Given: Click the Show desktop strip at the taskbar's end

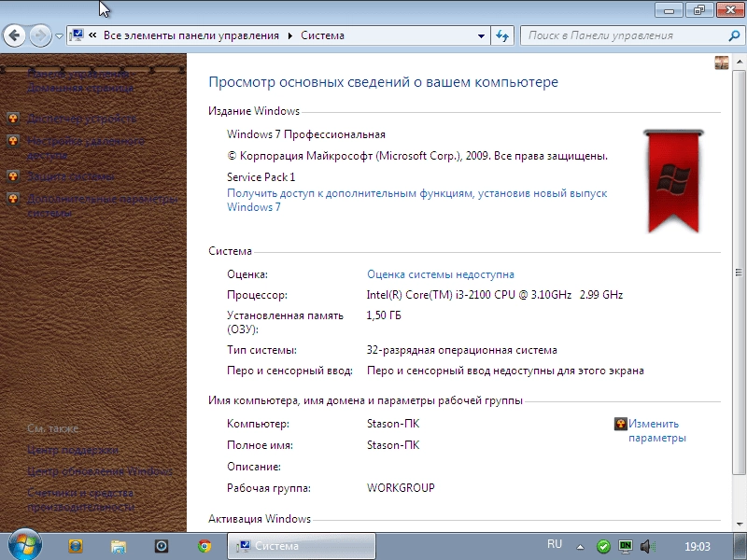Looking at the screenshot, I should pos(740,546).
